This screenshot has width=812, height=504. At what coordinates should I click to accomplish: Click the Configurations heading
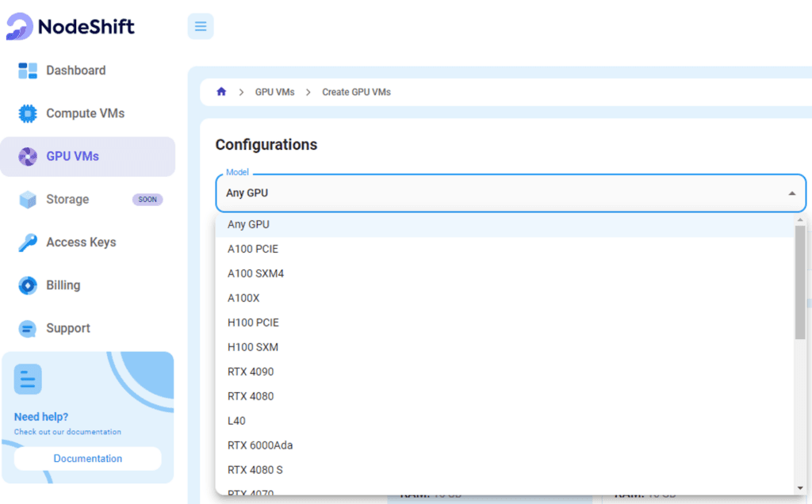coord(266,144)
